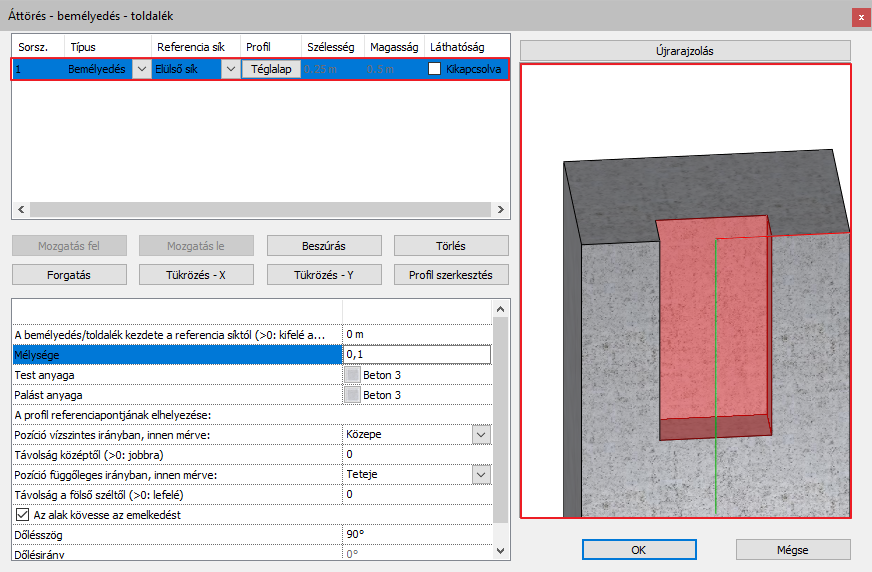Image resolution: width=872 pixels, height=572 pixels.
Task: Click the Dőlésirány value 0°
Action: (417, 554)
